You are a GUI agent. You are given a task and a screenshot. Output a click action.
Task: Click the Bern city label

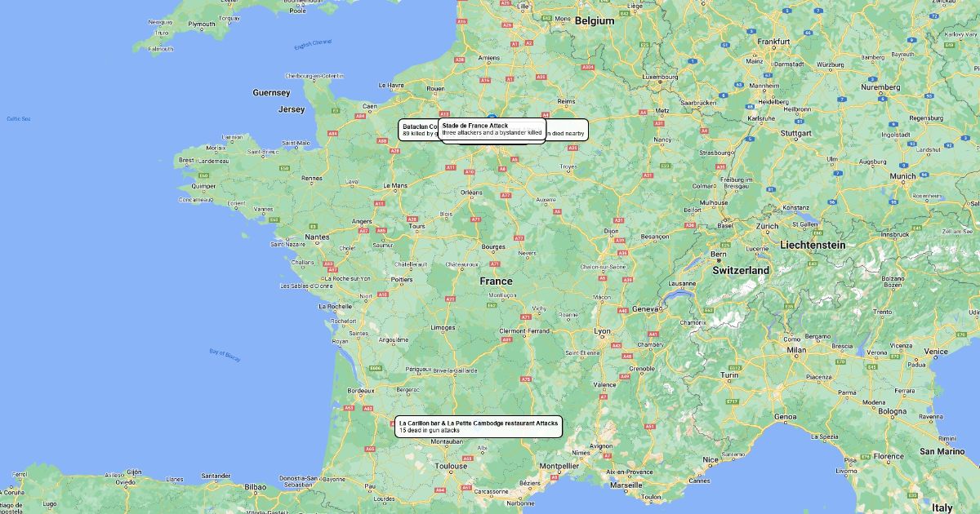click(719, 255)
